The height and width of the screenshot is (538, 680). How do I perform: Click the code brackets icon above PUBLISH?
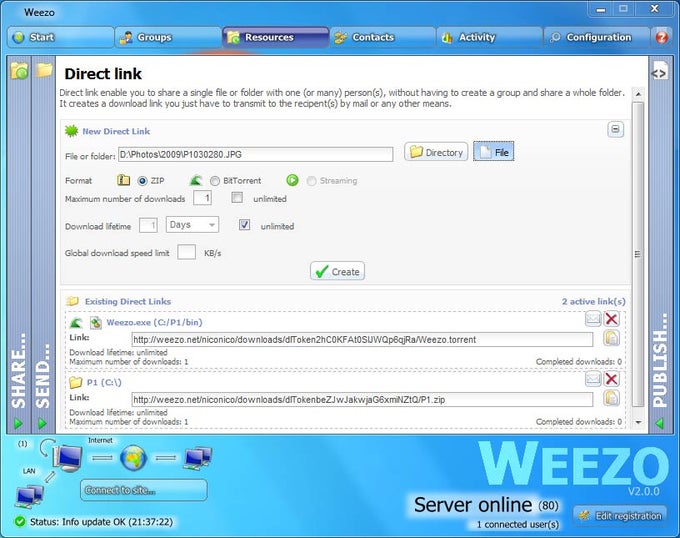coord(659,72)
